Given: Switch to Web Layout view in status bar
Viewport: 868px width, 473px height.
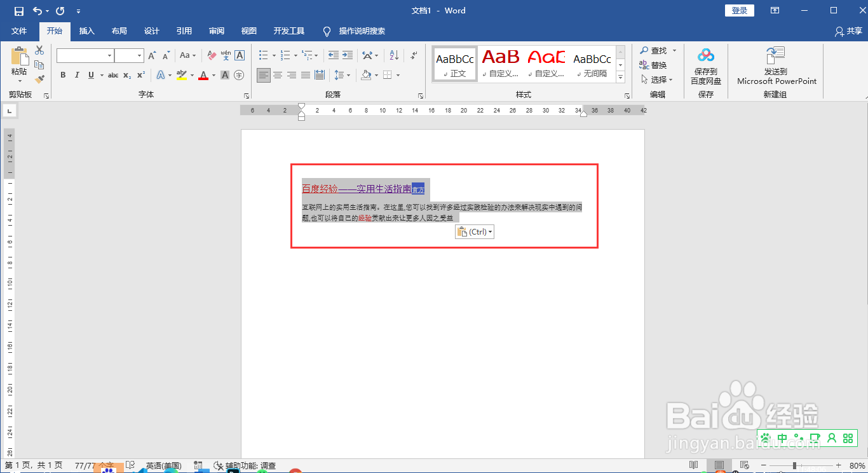Looking at the screenshot, I should (745, 465).
